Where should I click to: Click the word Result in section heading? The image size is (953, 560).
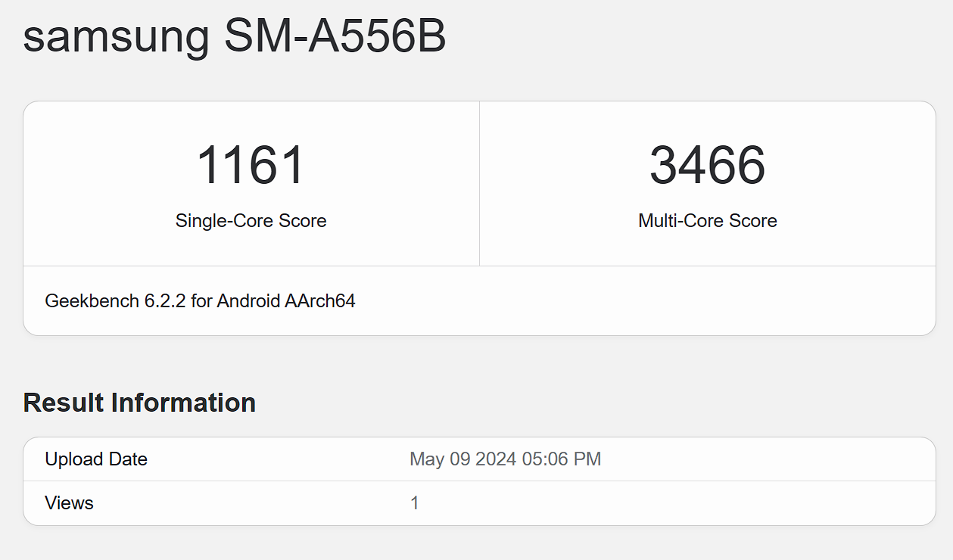coord(64,403)
